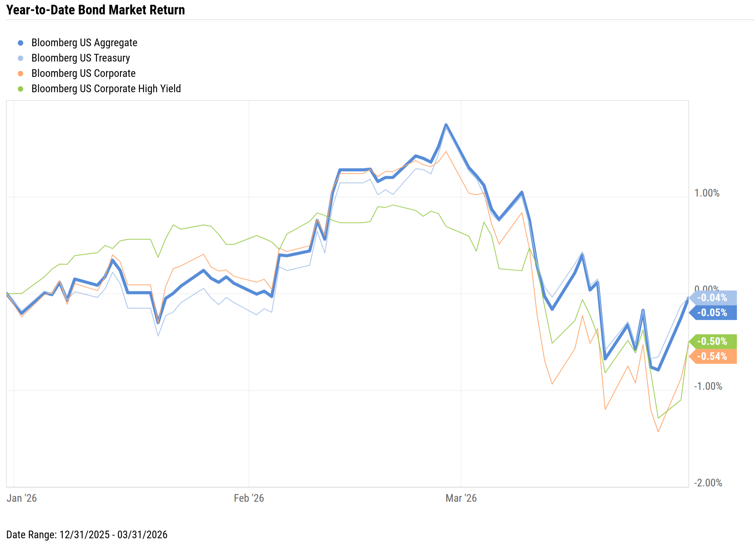Click the Bloomberg US Treasury legend dot
756x544 pixels.
point(21,58)
